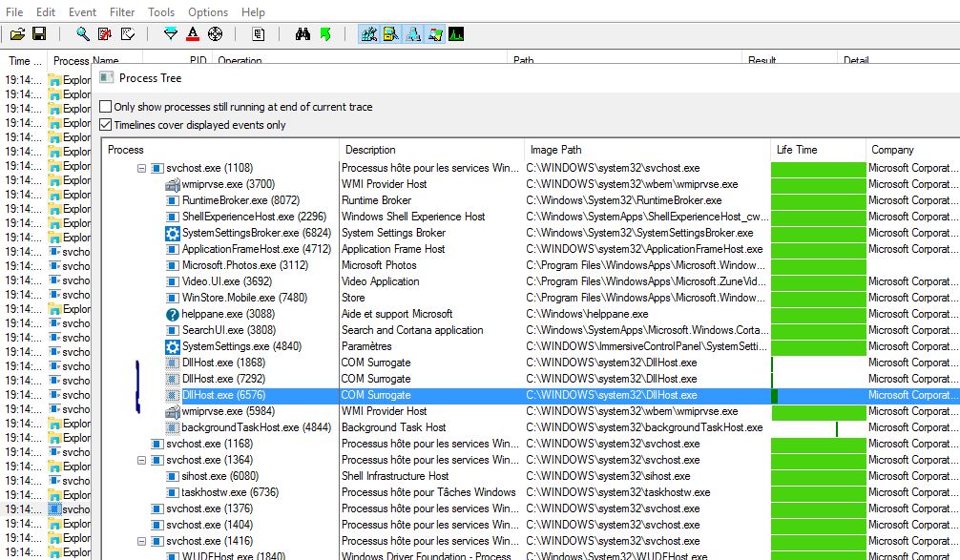This screenshot has width=960, height=560.
Task: Select DllHost.exe (1868) process
Action: pyautogui.click(x=223, y=363)
